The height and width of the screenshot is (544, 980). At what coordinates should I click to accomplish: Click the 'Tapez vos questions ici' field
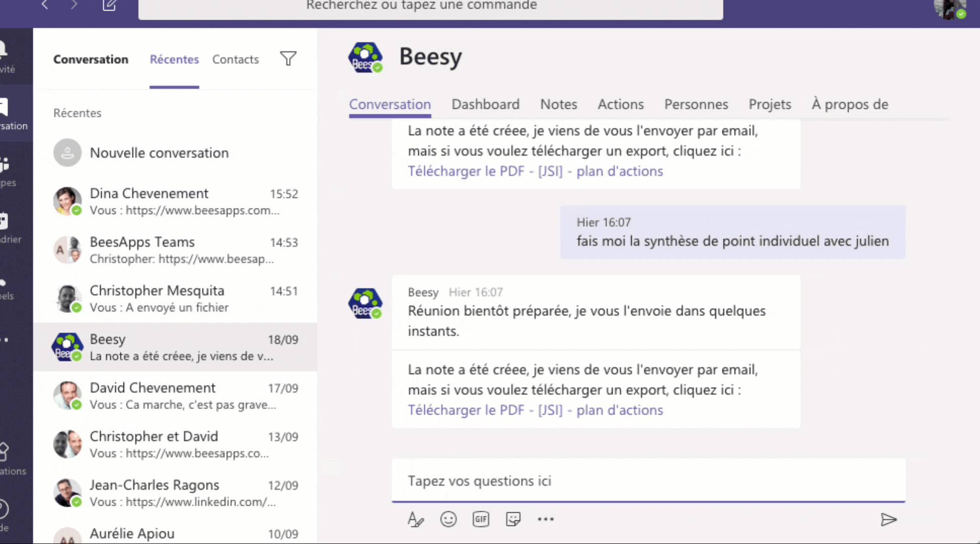648,481
